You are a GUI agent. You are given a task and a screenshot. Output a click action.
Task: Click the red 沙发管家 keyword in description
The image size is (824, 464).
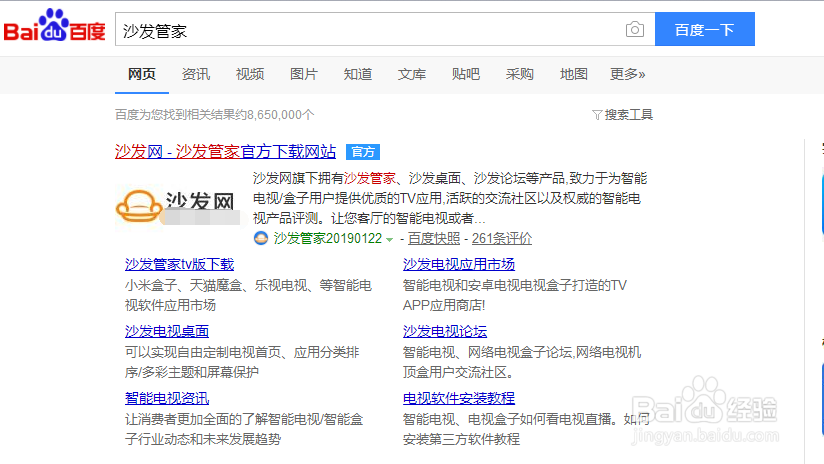click(370, 179)
